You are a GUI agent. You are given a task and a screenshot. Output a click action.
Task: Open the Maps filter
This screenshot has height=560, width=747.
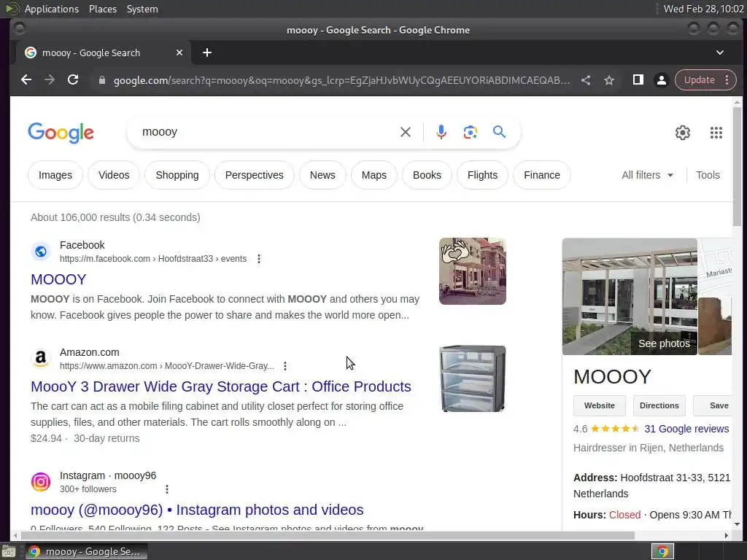374,175
